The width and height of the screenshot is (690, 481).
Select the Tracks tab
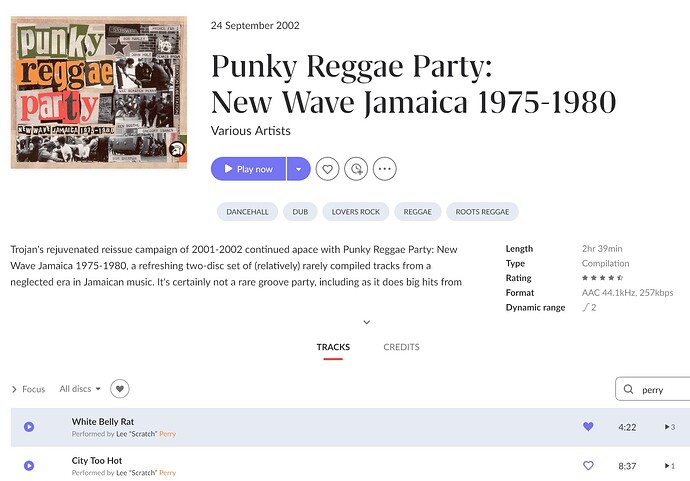click(x=333, y=347)
